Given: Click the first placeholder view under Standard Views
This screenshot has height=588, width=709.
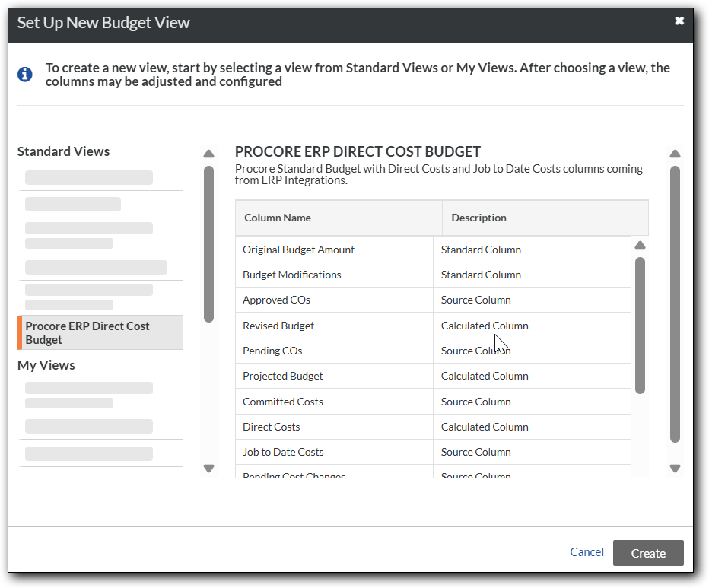Looking at the screenshot, I should 89,177.
